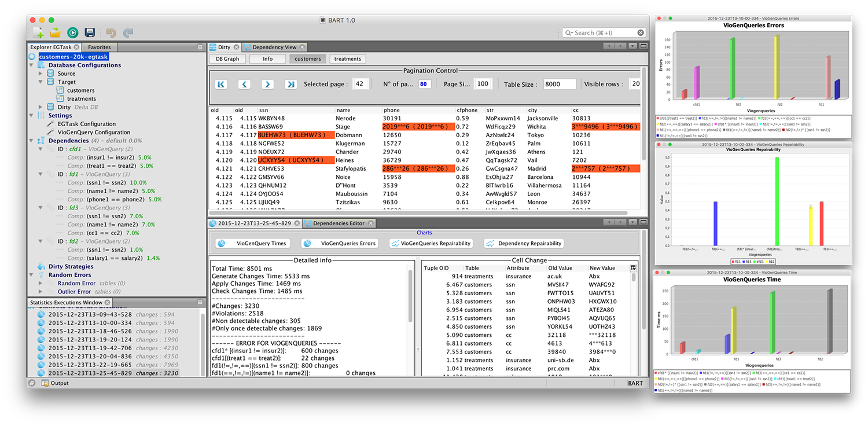Image resolution: width=868 pixels, height=426 pixels.
Task: Open the treatments table view
Action: pyautogui.click(x=347, y=58)
